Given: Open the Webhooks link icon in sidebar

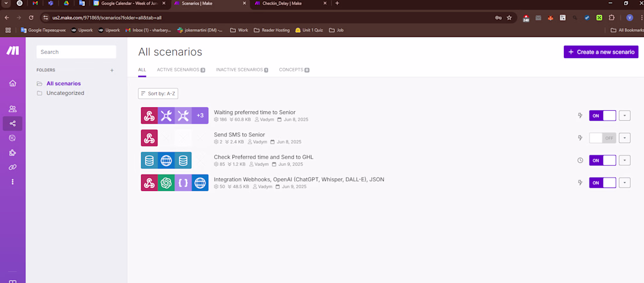Looking at the screenshot, I should [x=13, y=168].
